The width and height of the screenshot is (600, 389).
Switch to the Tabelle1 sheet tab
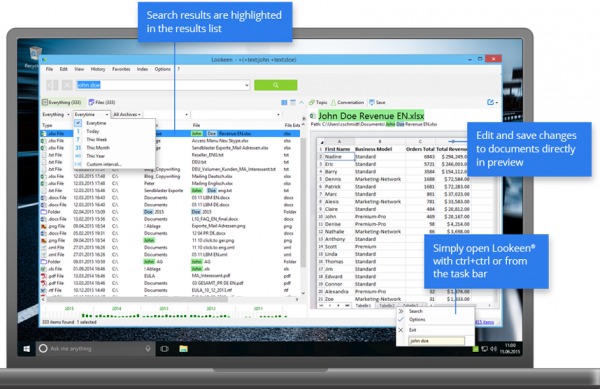click(x=363, y=306)
